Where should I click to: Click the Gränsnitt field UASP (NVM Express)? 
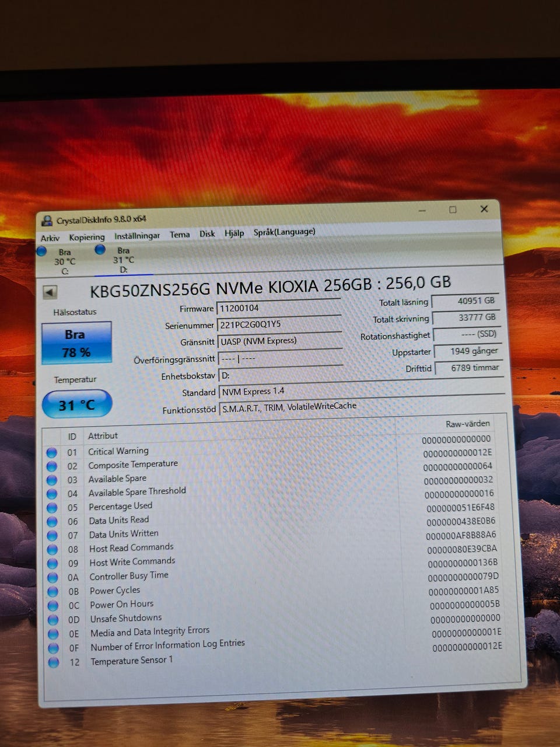click(280, 340)
